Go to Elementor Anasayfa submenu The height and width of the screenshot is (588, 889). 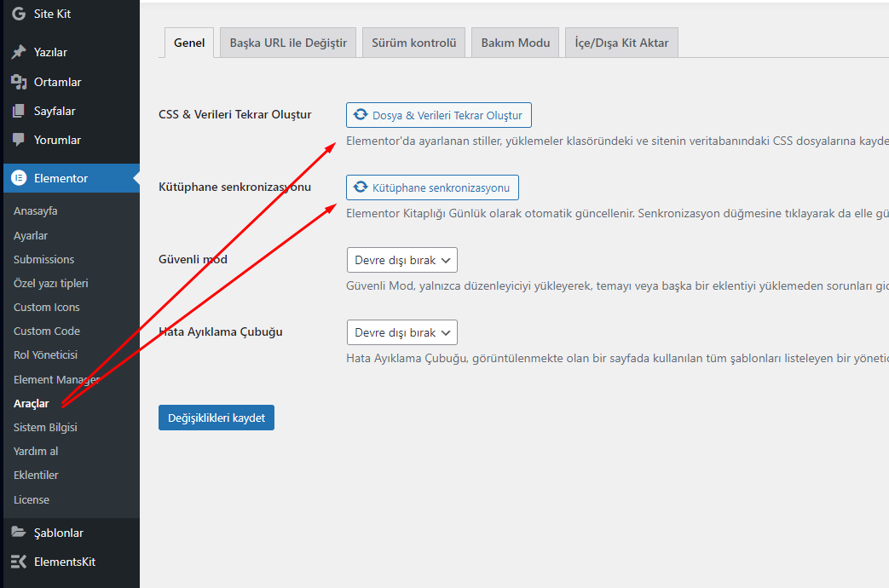coord(36,211)
